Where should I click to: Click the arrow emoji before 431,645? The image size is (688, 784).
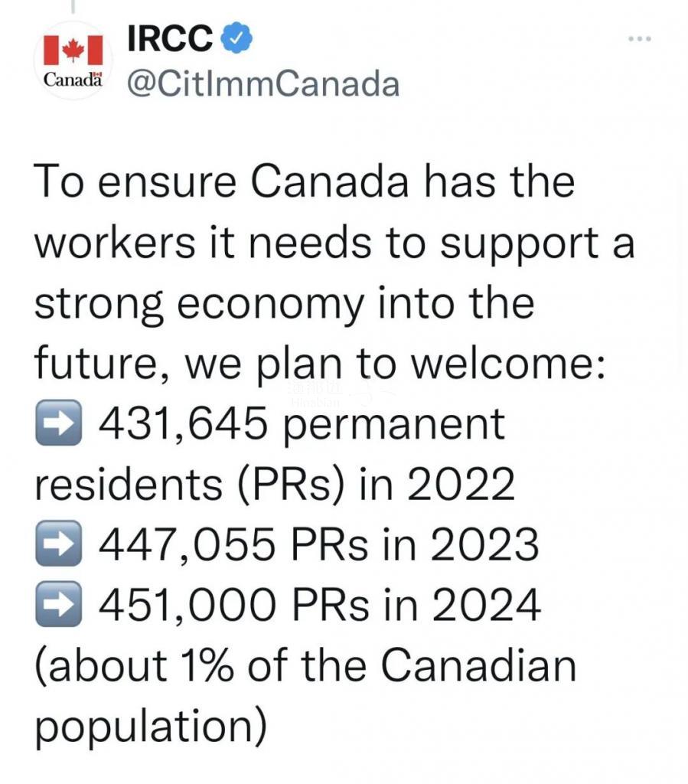tap(58, 423)
